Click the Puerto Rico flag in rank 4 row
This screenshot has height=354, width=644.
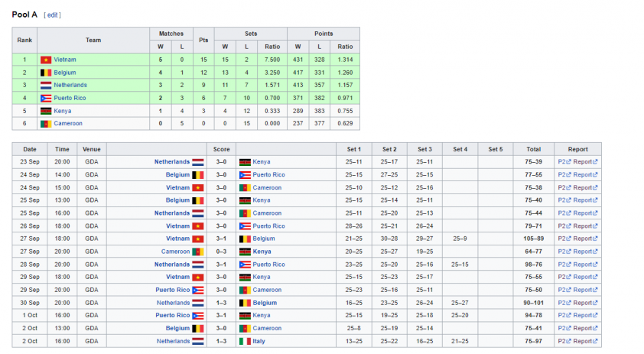(x=46, y=98)
